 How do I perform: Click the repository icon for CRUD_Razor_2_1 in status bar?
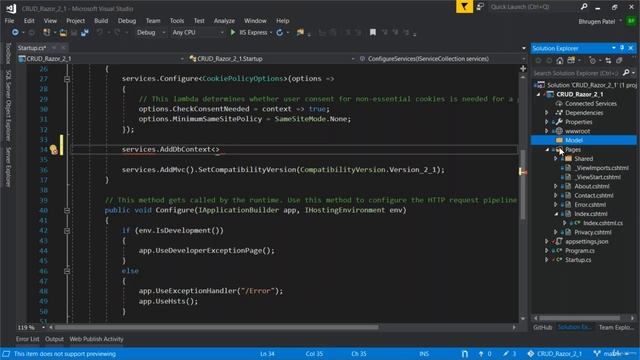pyautogui.click(x=531, y=354)
